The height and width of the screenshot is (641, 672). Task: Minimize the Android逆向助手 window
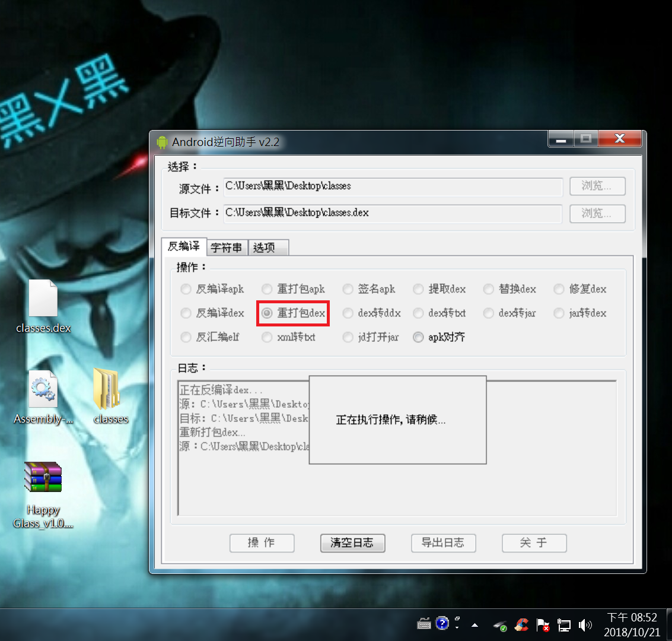point(561,139)
